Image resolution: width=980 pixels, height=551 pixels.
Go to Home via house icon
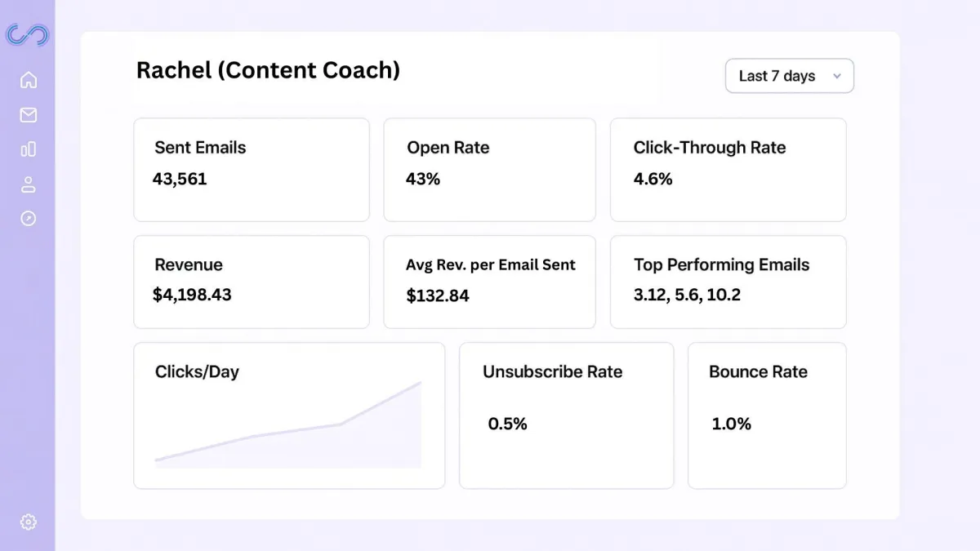click(29, 80)
